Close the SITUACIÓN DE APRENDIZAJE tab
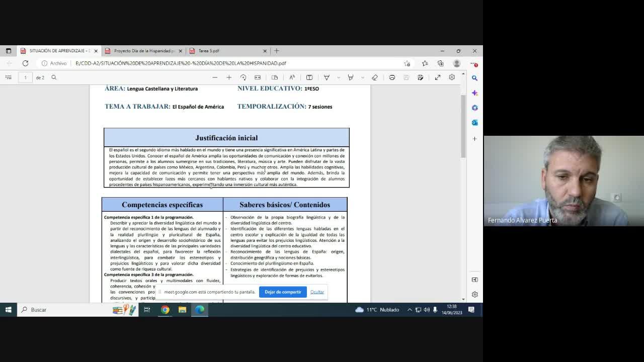644x362 pixels. tap(96, 51)
